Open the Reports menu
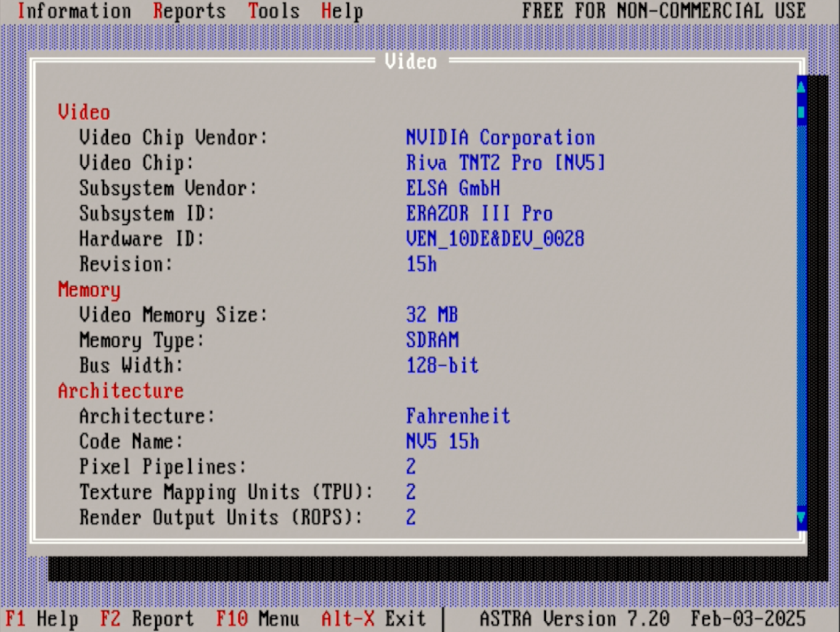The width and height of the screenshot is (840, 632). click(x=189, y=11)
